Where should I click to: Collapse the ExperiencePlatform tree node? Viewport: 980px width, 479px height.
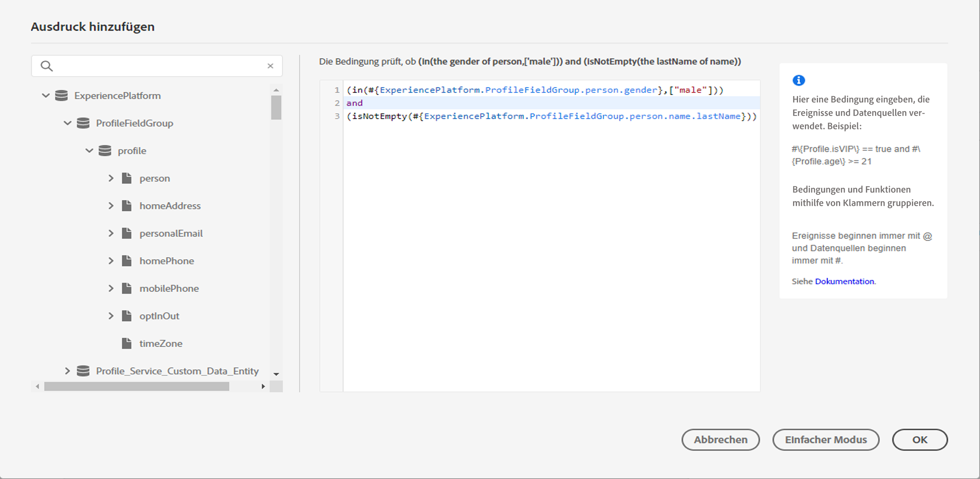[x=46, y=95]
